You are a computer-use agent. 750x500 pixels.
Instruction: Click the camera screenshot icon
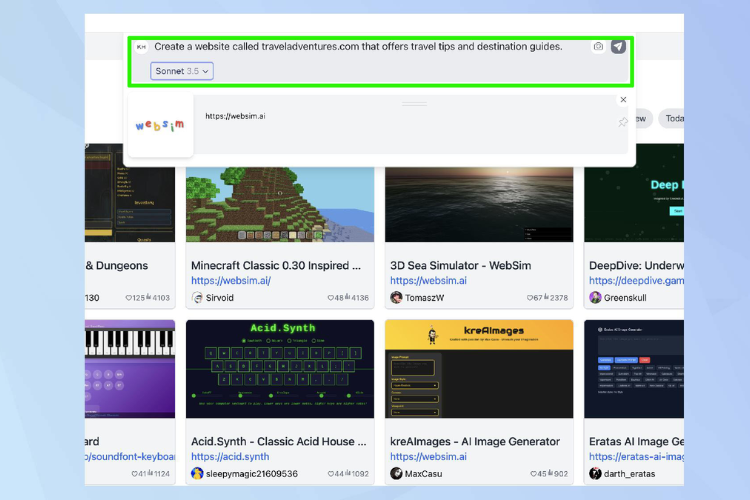(x=598, y=46)
